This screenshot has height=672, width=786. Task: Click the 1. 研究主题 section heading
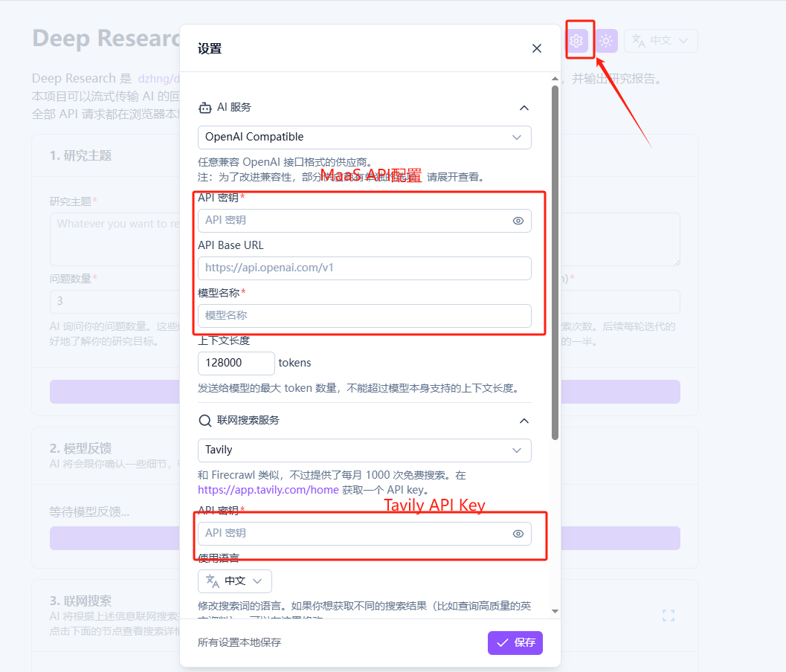[81, 156]
